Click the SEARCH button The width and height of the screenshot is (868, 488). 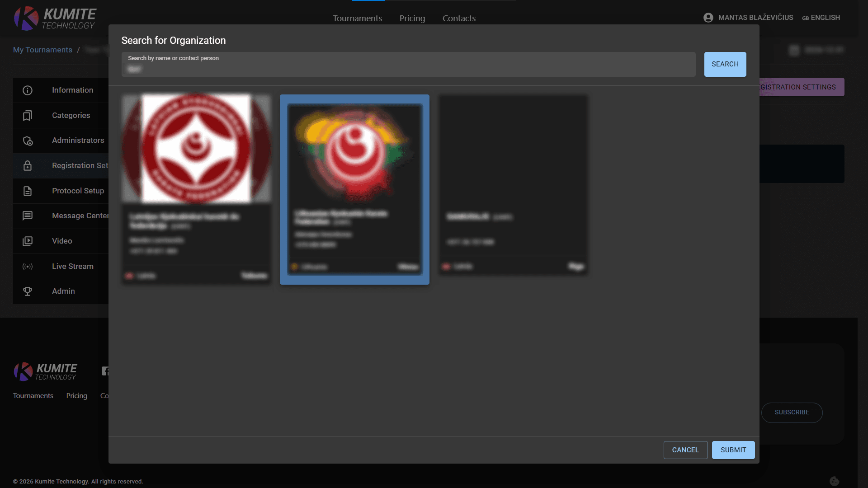point(725,64)
